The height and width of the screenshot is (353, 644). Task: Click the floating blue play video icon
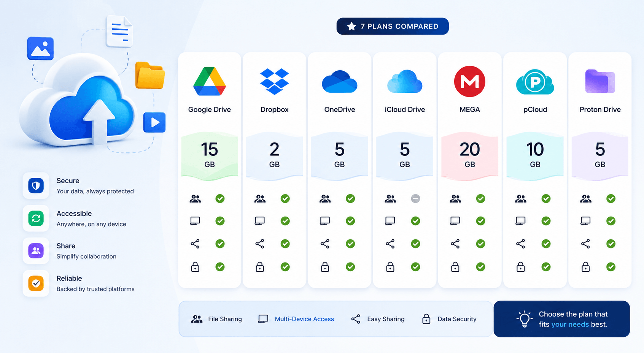click(154, 122)
